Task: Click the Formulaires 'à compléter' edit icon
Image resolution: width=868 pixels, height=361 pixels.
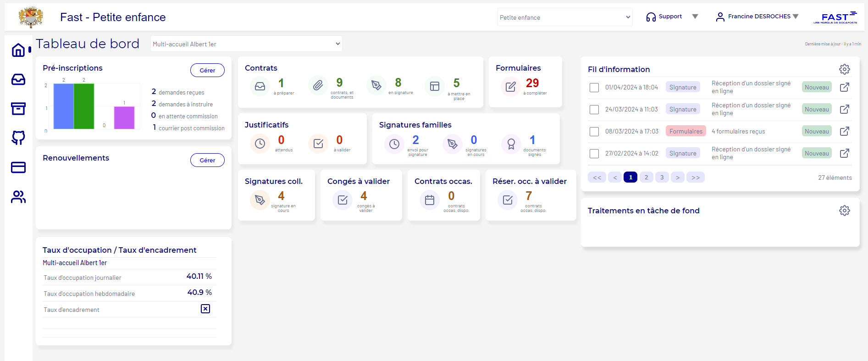Action: pyautogui.click(x=510, y=86)
